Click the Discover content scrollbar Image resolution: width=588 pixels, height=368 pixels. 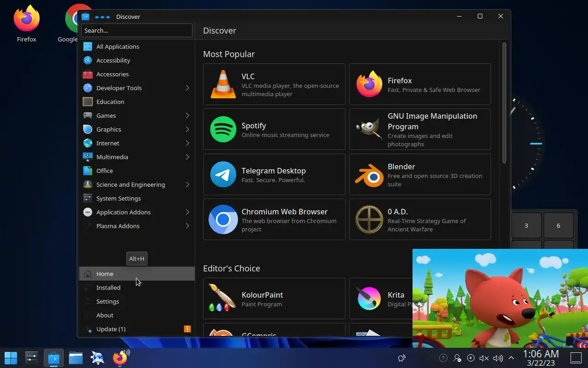click(x=504, y=103)
